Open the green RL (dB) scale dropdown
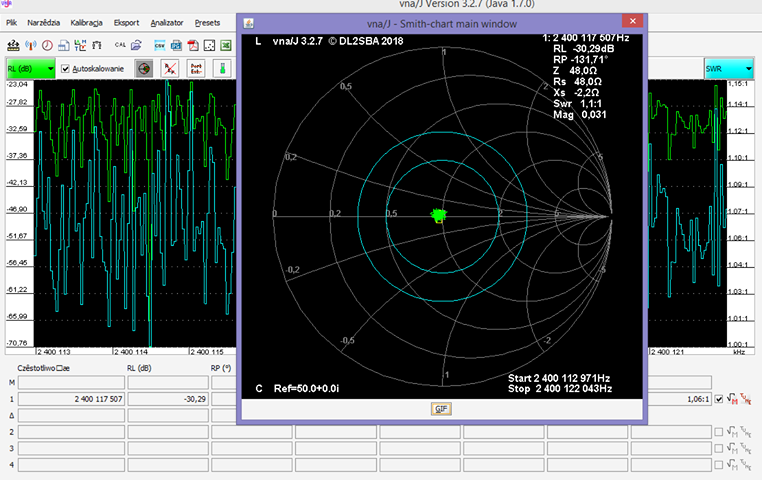 coord(31,69)
